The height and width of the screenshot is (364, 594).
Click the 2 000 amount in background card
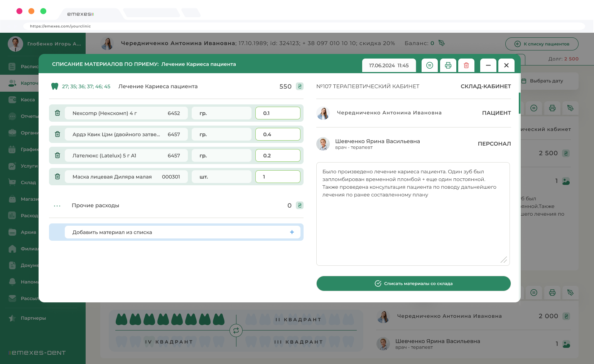548,316
